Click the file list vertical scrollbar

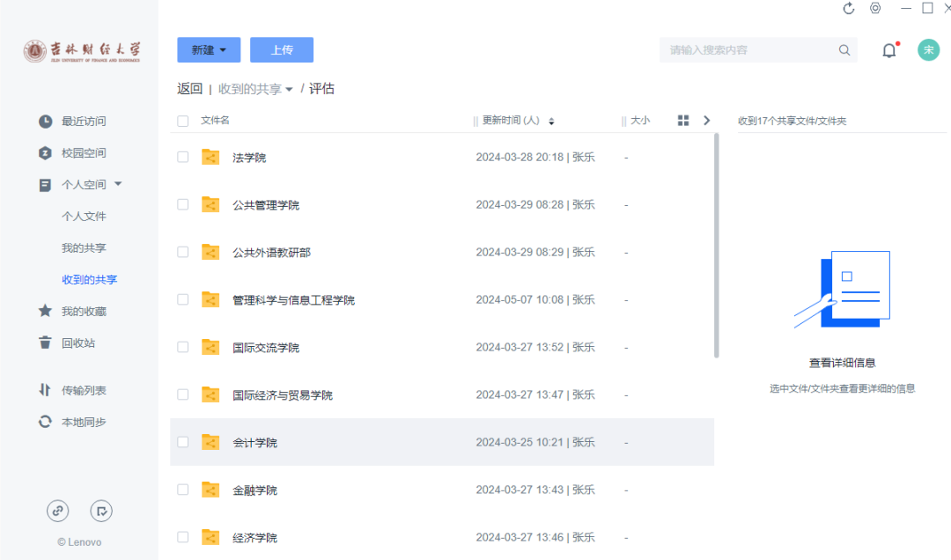click(717, 247)
